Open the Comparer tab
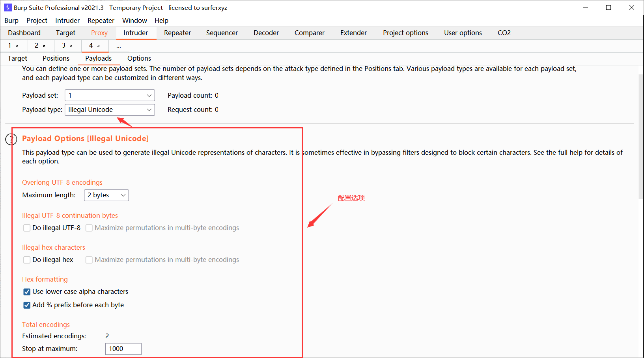Viewport: 644px width, 358px height. click(x=310, y=33)
